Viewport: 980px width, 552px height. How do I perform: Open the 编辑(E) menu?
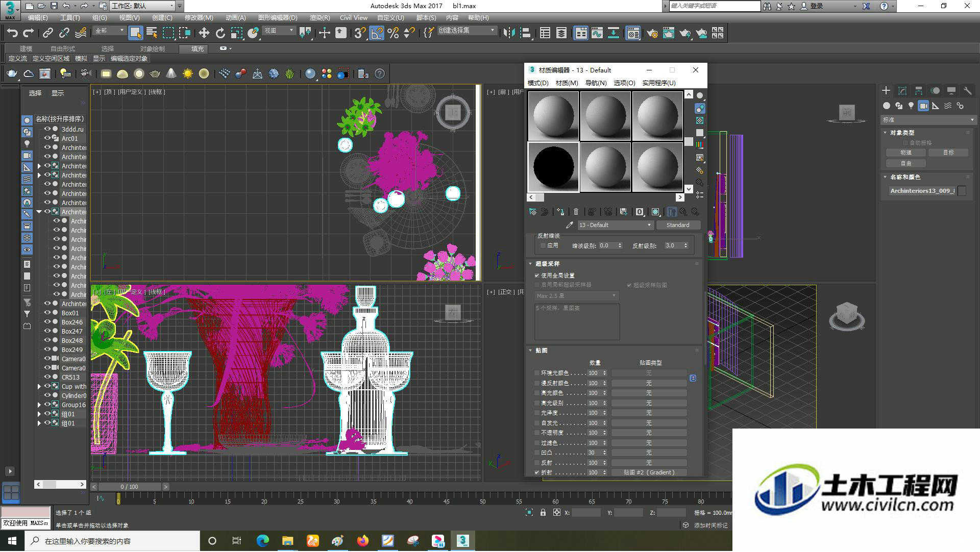pyautogui.click(x=38, y=18)
